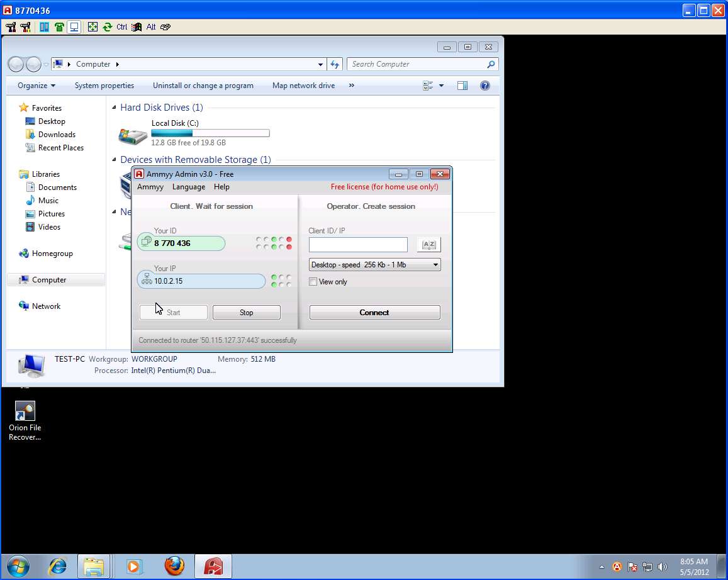The width and height of the screenshot is (728, 580).
Task: Switch to full screen with the arrows icon
Action: pos(92,27)
